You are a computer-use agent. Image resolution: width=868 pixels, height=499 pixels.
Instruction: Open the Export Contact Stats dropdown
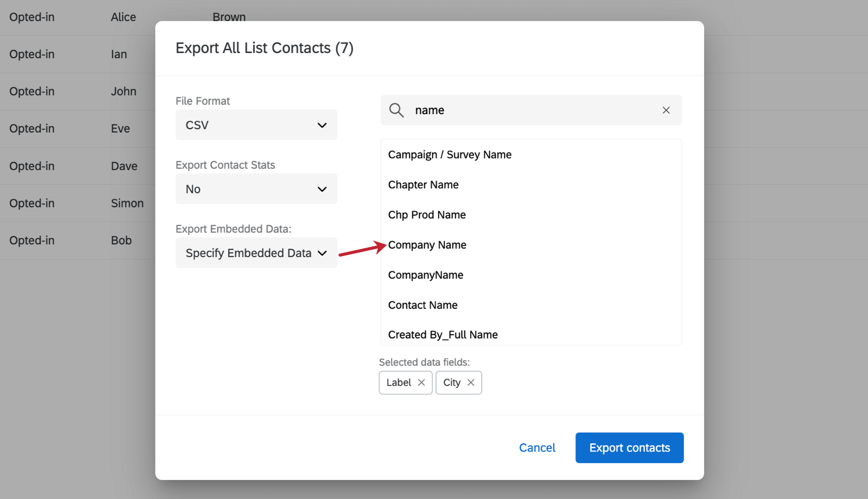[256, 189]
